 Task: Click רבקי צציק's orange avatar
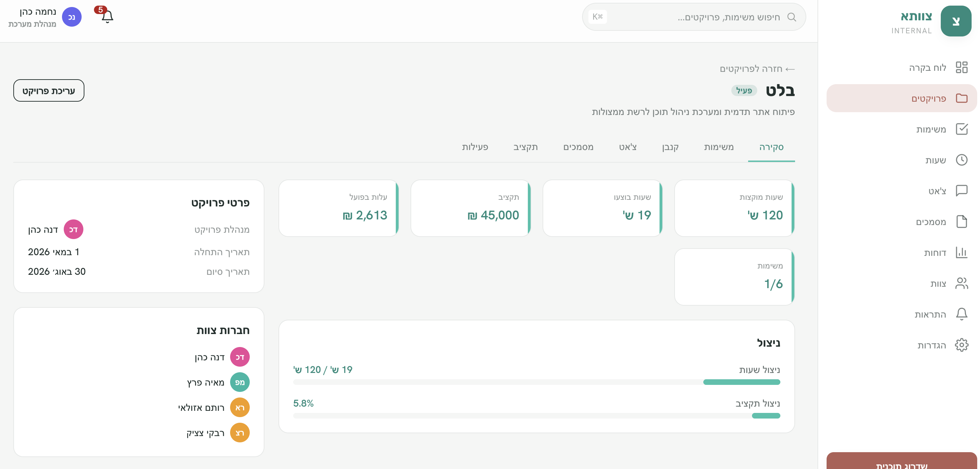(x=240, y=433)
